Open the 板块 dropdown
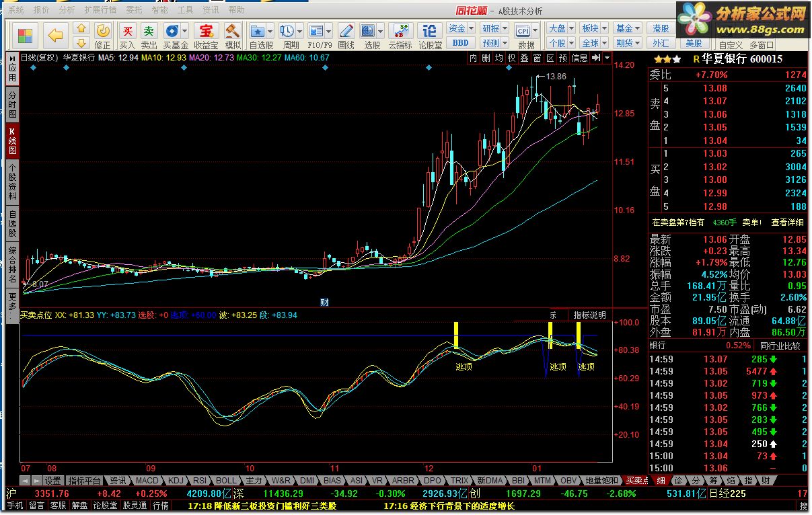Viewport: 812px width, 515px height. point(594,28)
